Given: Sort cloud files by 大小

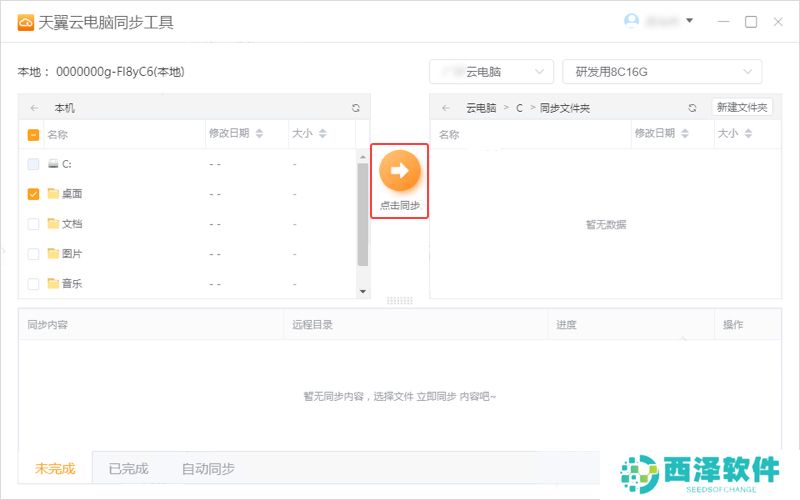Looking at the screenshot, I should pyautogui.click(x=748, y=134).
